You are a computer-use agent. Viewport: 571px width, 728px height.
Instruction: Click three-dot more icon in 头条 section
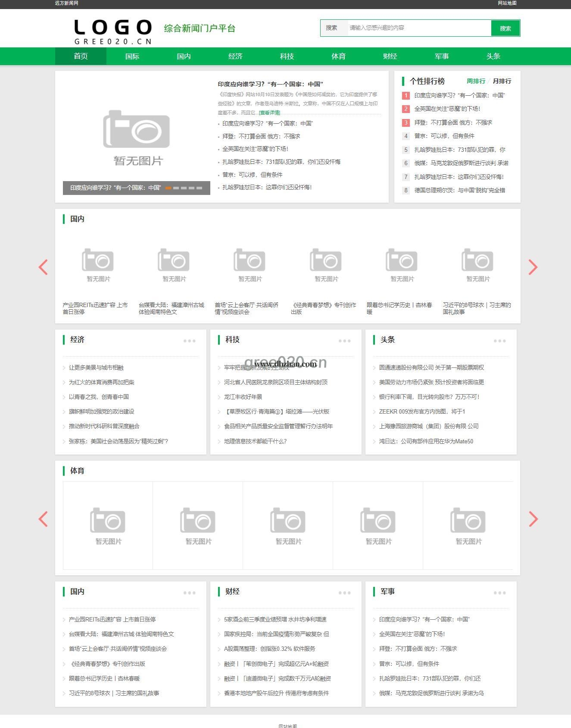point(499,341)
